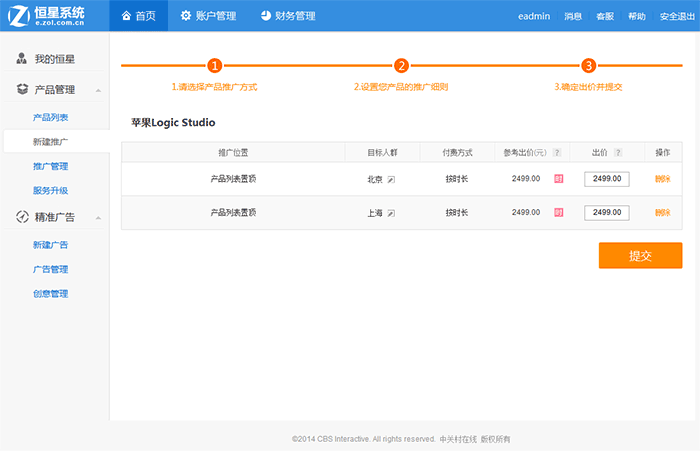700x451 pixels.
Task: Delete the 北京 promotion row
Action: (662, 179)
